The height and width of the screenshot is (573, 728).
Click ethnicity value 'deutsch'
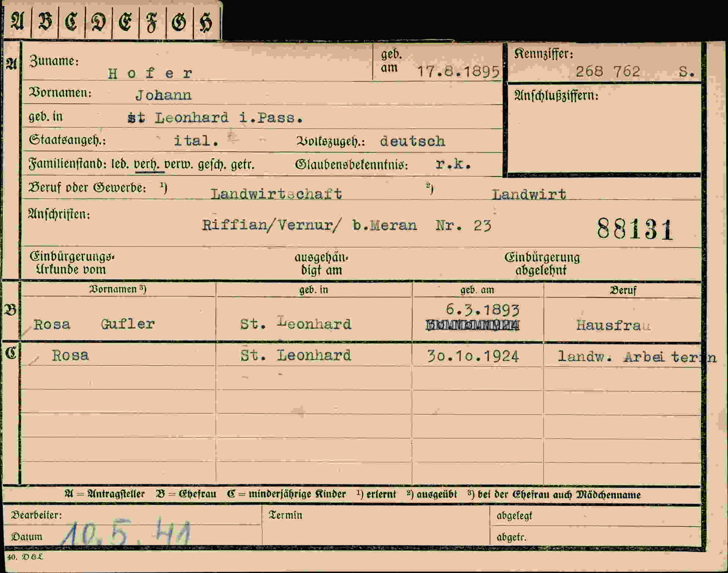point(413,141)
